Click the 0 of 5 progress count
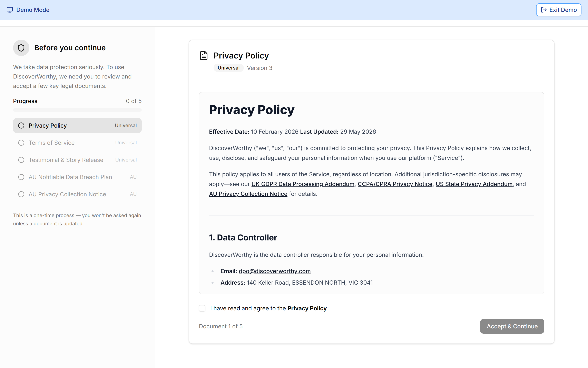Viewport: 588px width, 368px height. (x=134, y=101)
